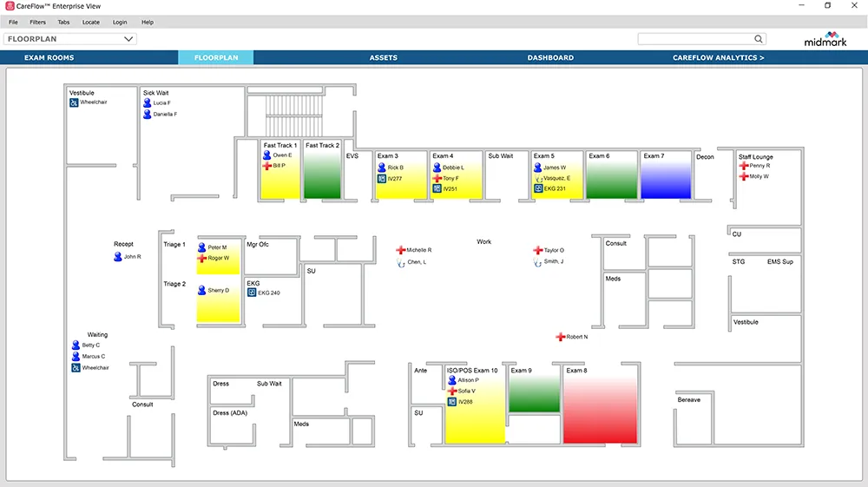This screenshot has height=487, width=868.
Task: Open the FLOORPLAN view dropdown
Action: pos(129,39)
